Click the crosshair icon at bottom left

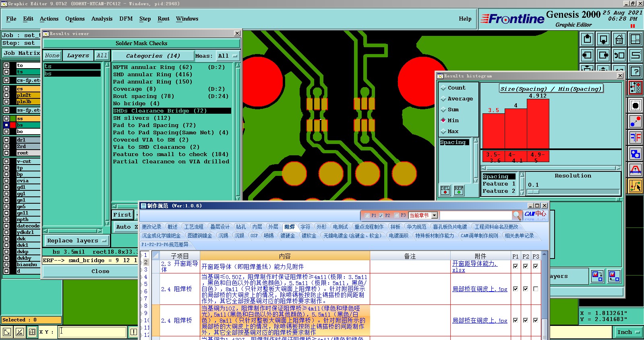32,332
